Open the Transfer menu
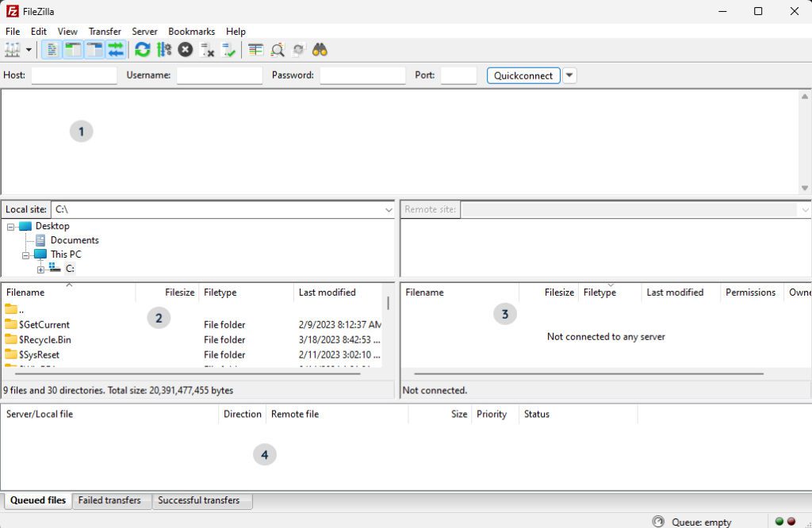 pyautogui.click(x=105, y=32)
